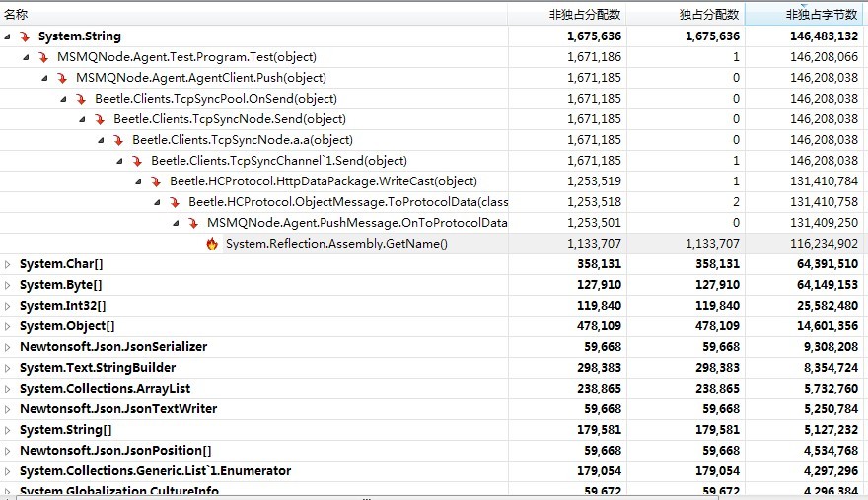The image size is (868, 500).
Task: Click the arrow icon next to MSMQNode.Agent.Test.Program.Test(object)
Action: 43,57
